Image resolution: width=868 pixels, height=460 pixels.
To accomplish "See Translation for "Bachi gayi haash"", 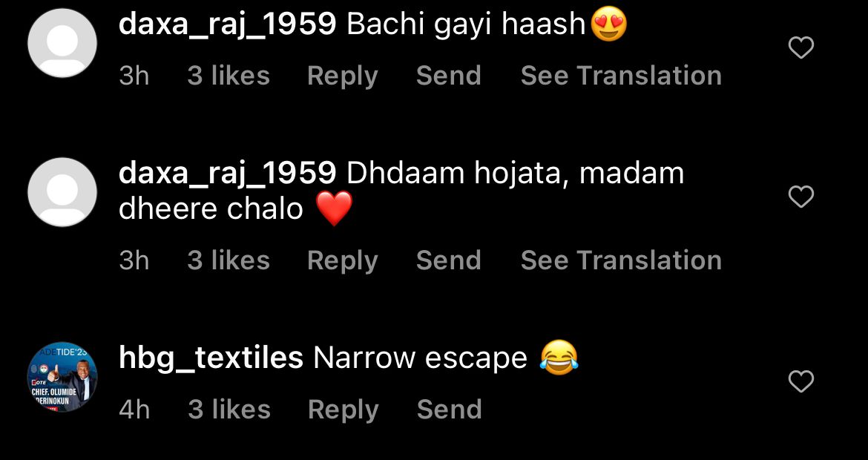I will [x=621, y=76].
